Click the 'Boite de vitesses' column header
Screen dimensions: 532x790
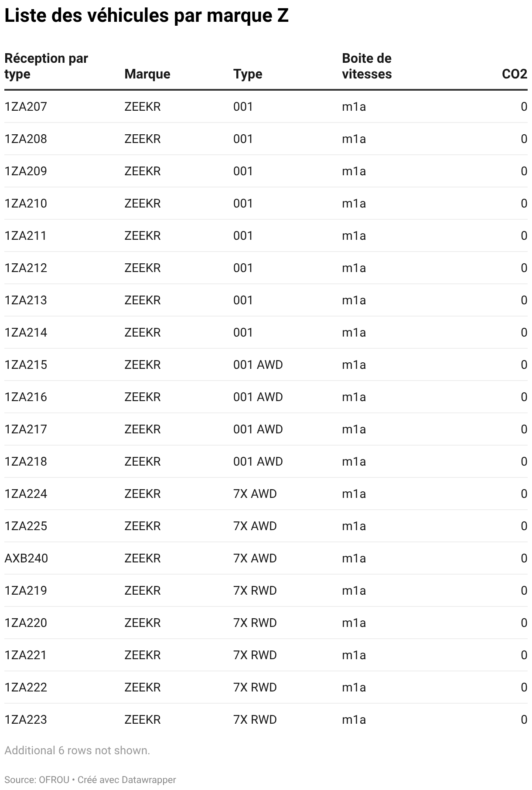(366, 66)
